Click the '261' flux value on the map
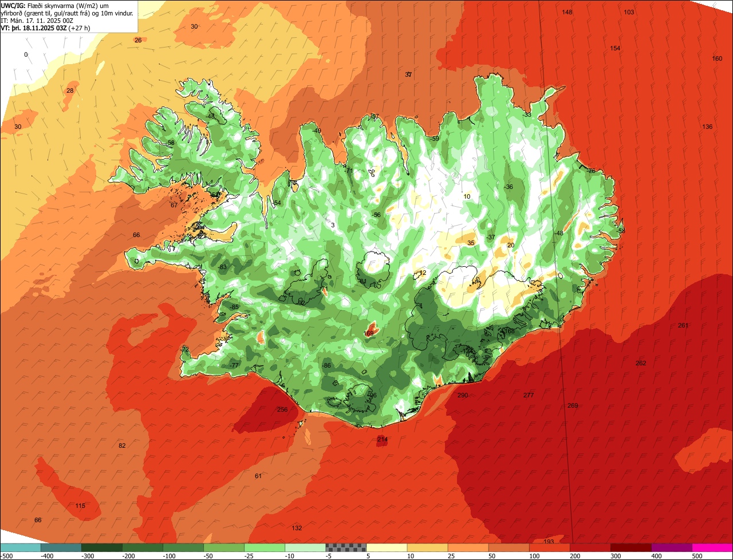Screen dimensions: 733x560 click(683, 325)
